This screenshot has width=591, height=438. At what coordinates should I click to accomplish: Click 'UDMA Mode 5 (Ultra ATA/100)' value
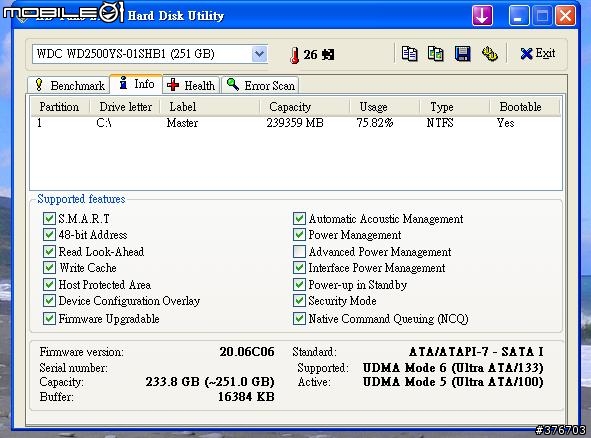453,382
